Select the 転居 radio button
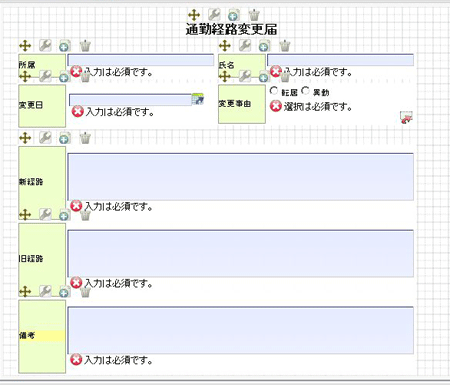 tap(274, 91)
